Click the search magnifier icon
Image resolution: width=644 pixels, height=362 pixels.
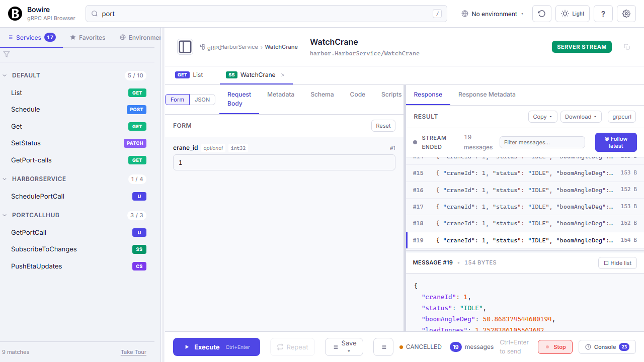[95, 14]
